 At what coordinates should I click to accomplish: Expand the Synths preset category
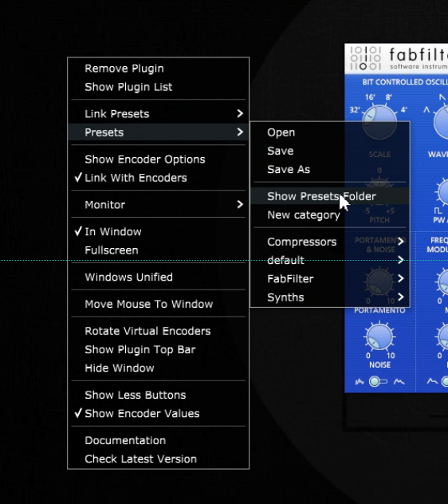pyautogui.click(x=330, y=297)
